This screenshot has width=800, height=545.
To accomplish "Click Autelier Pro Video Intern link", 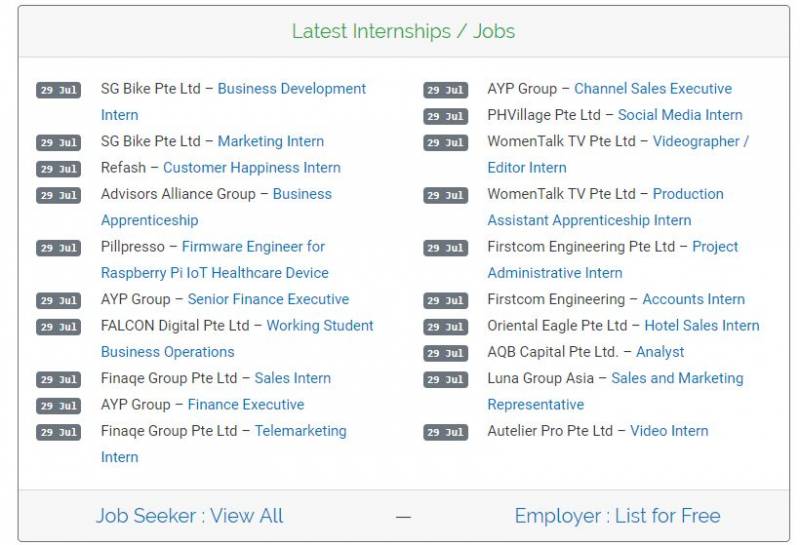I will pos(668,431).
